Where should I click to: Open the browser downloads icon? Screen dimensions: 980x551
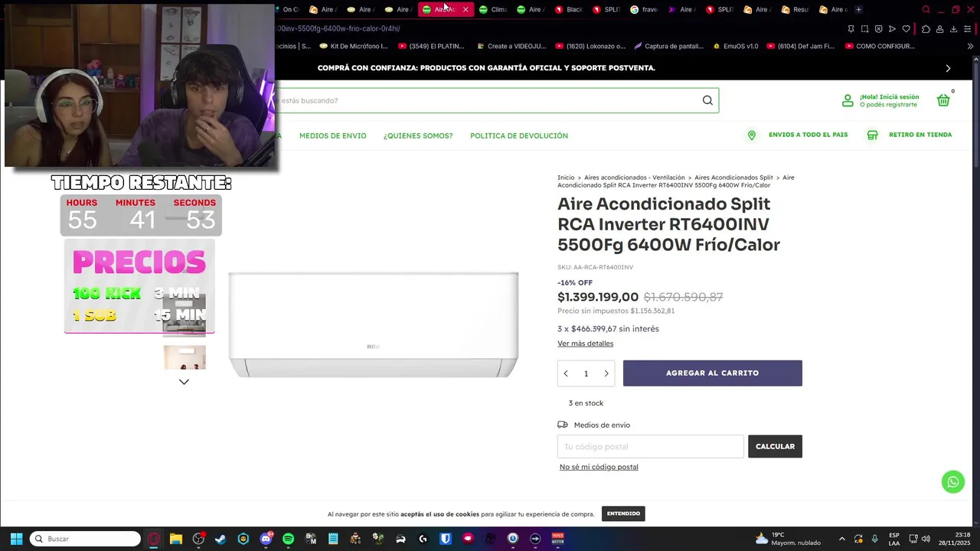pyautogui.click(x=953, y=29)
